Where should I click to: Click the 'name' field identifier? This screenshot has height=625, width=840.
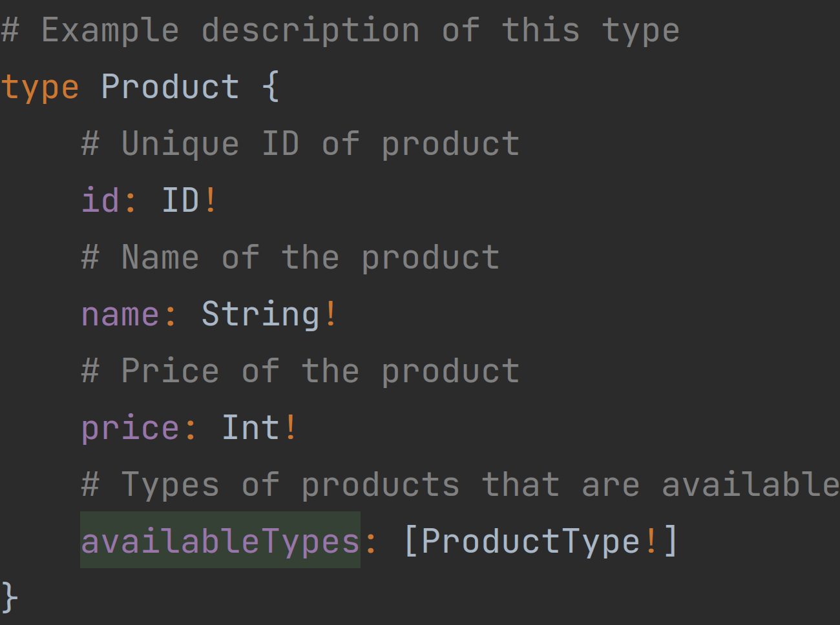pyautogui.click(x=120, y=314)
